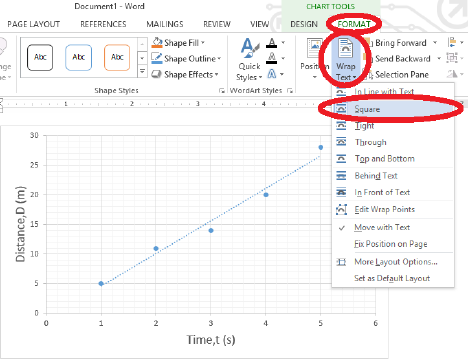468x362 pixels.
Task: Click the Shape Fill paint bucket icon
Action: 157,43
